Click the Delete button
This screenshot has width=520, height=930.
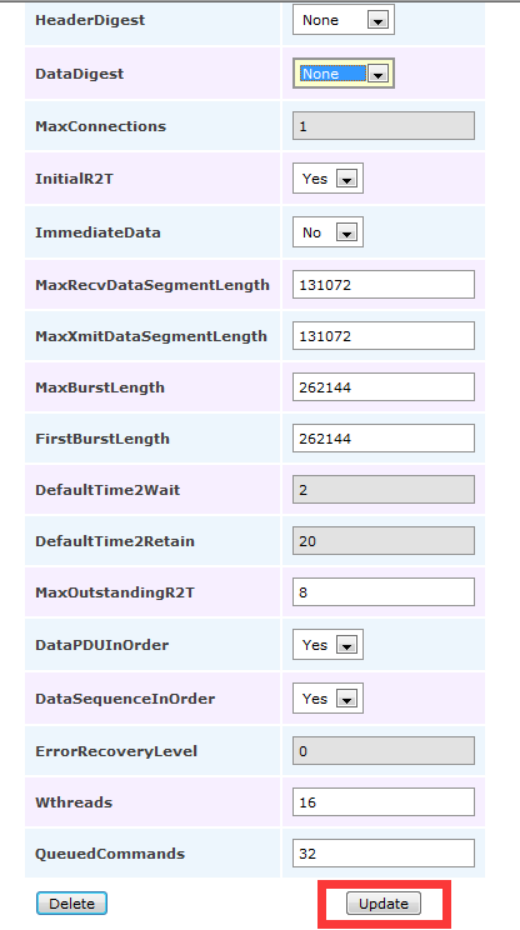(72, 904)
